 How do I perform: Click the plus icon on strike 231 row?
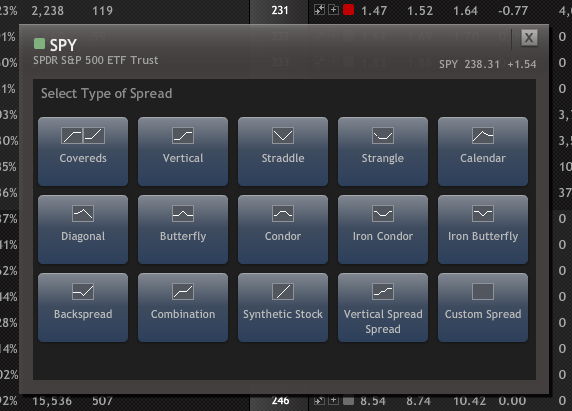tap(333, 10)
